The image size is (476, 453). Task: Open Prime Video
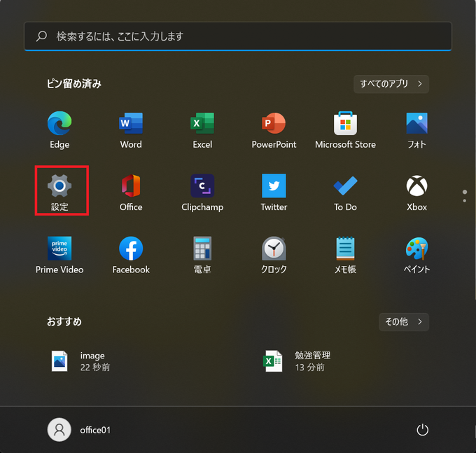coord(59,255)
